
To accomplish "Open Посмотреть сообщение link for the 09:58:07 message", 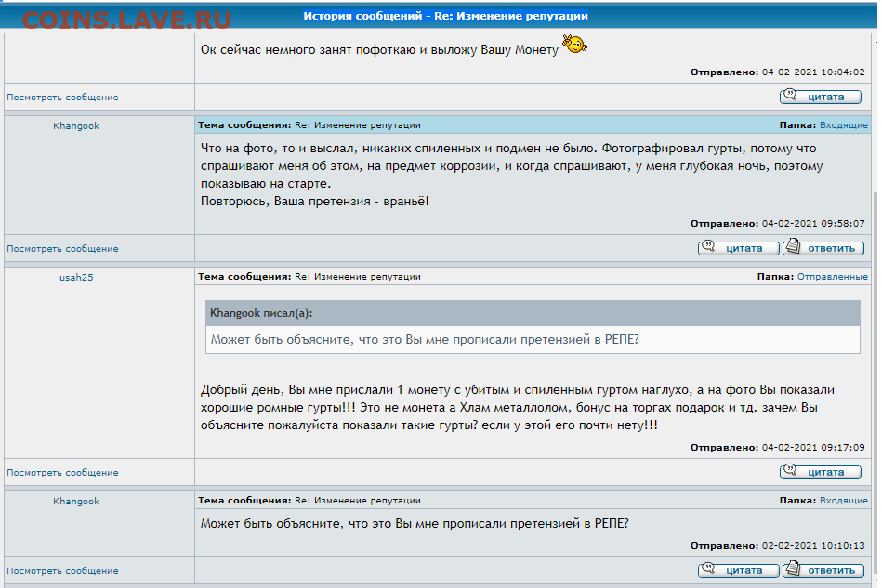I will [62, 248].
